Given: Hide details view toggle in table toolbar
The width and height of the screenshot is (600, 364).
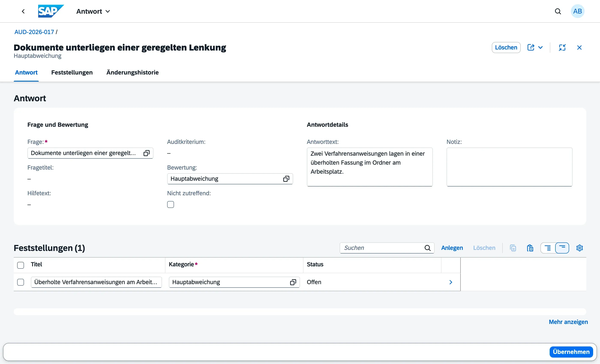Looking at the screenshot, I should (x=562, y=248).
